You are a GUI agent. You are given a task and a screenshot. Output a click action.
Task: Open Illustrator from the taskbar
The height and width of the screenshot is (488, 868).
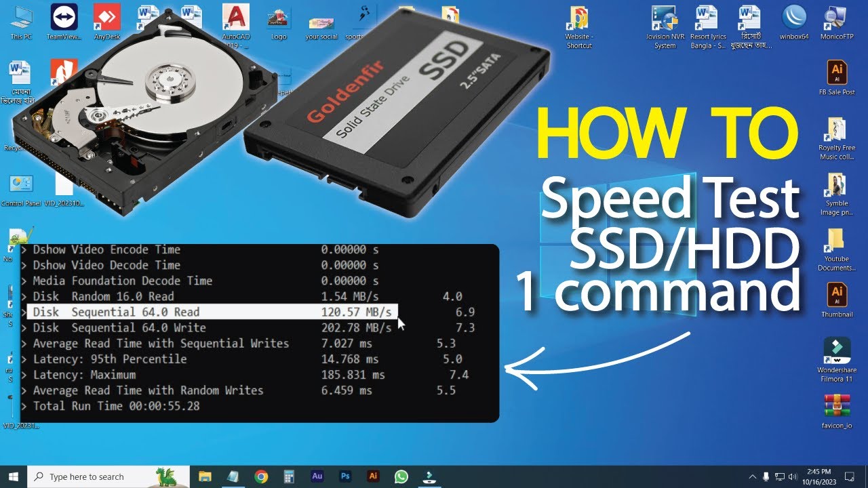tap(372, 476)
